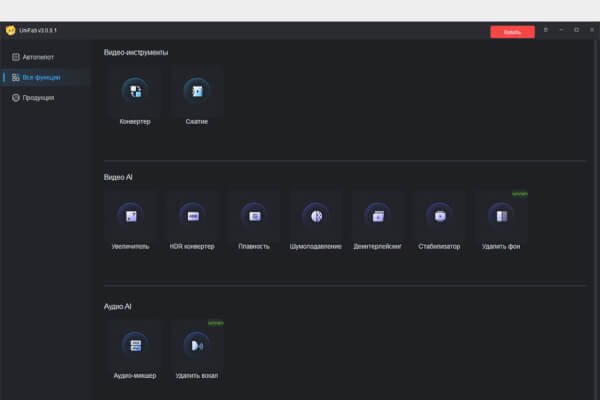Viewport: 600px width, 400px height.
Task: Open the Конвертер video tool
Action: [x=135, y=97]
